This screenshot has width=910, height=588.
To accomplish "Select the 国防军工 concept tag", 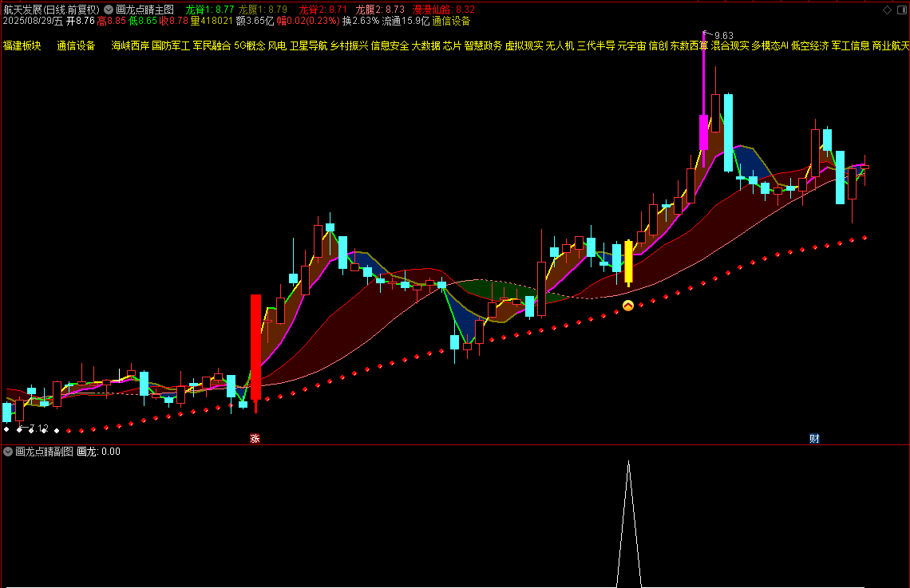I will coord(171,45).
